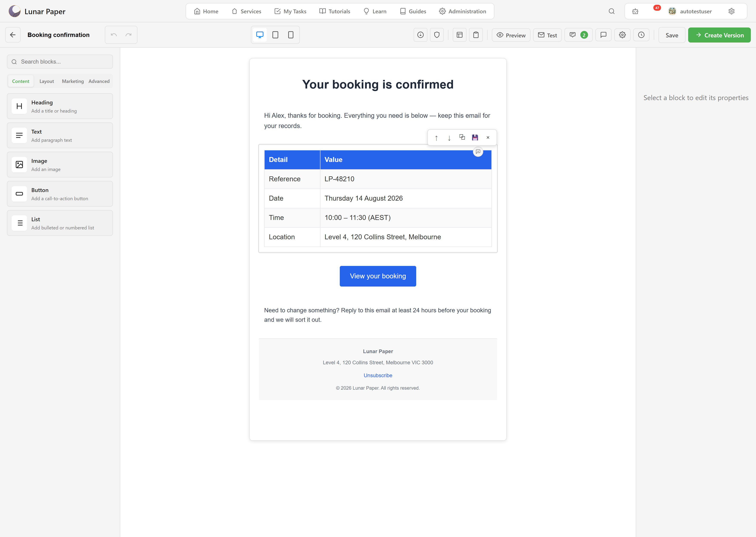The width and height of the screenshot is (756, 537).
Task: Select the Advanced tab
Action: click(x=99, y=81)
